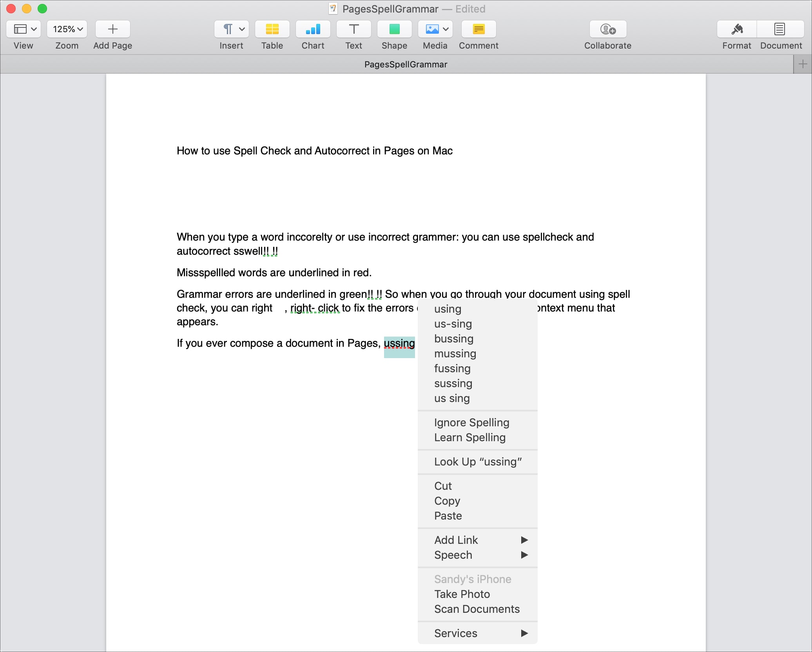Open the View dropdown

pyautogui.click(x=24, y=29)
